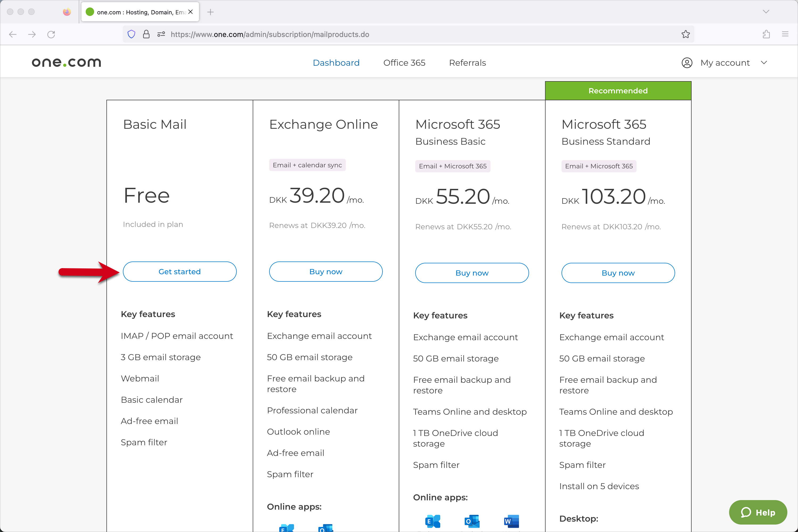
Task: Click the Word app icon under Business Basic
Action: pyautogui.click(x=512, y=521)
